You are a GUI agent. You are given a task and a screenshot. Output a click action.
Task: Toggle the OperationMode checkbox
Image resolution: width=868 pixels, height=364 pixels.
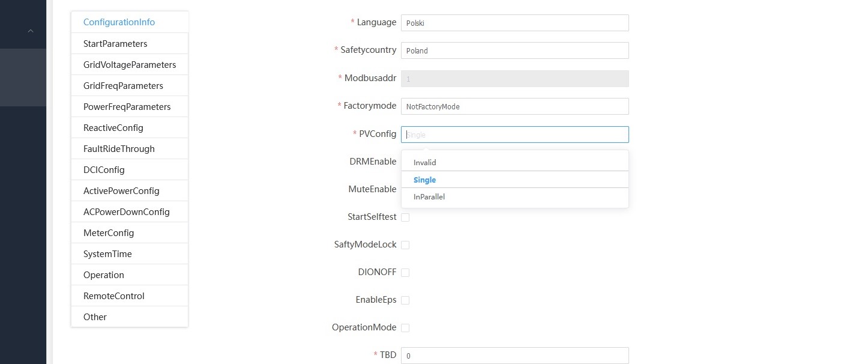[405, 328]
